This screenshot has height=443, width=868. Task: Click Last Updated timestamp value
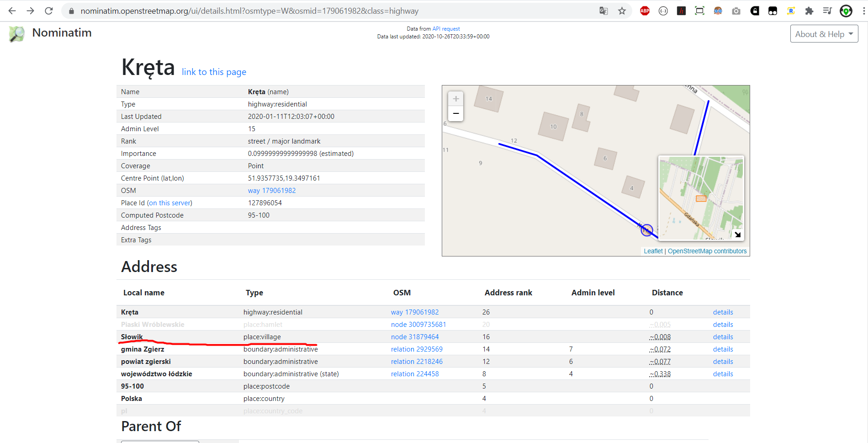click(x=291, y=117)
